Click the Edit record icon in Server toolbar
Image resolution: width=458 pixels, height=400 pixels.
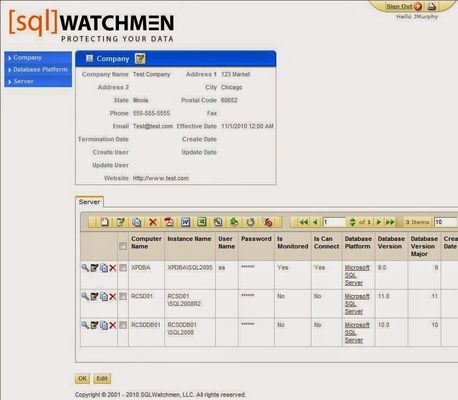point(120,222)
